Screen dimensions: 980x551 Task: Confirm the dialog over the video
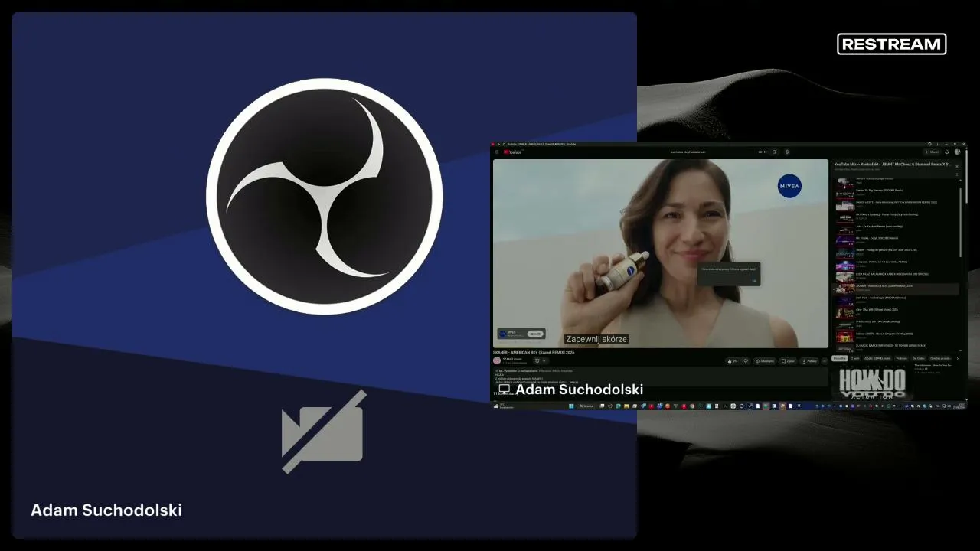click(x=753, y=280)
